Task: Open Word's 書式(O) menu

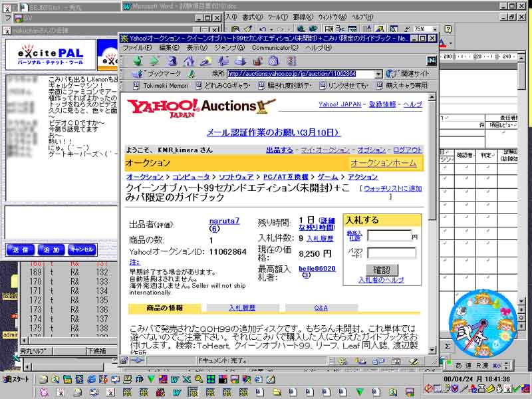Action: coord(253,17)
